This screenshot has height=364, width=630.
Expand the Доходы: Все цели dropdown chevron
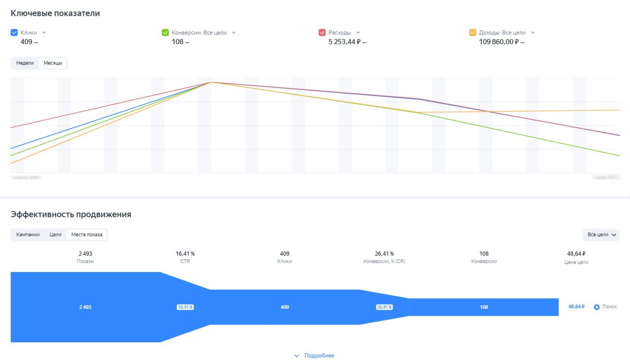[x=533, y=32]
